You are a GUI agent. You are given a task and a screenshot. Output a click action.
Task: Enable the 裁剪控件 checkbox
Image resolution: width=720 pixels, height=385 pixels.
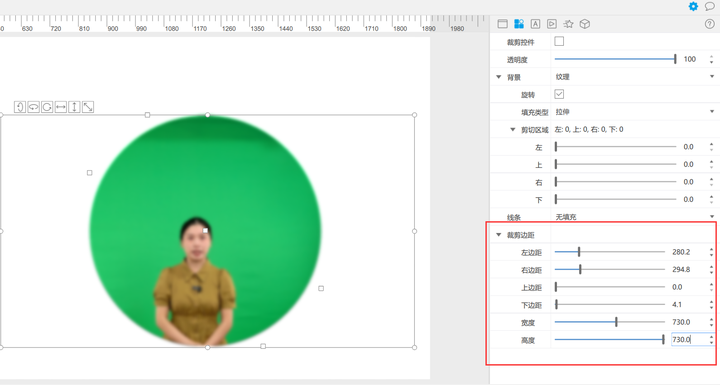559,41
